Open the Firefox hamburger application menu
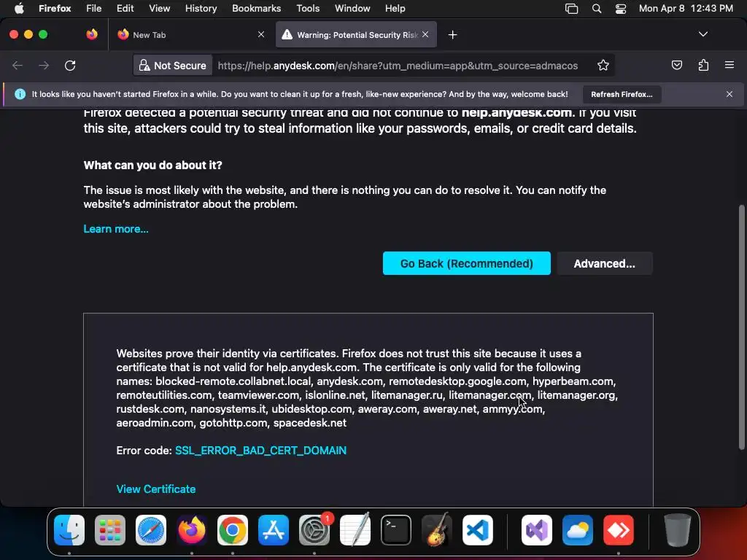Viewport: 747px width, 560px height. tap(729, 65)
